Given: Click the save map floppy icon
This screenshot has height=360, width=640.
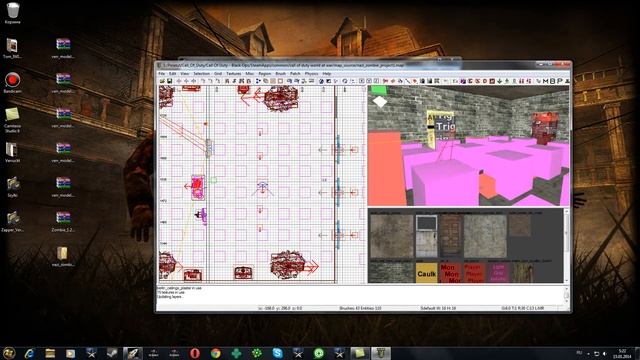Looking at the screenshot, I should coord(170,81).
